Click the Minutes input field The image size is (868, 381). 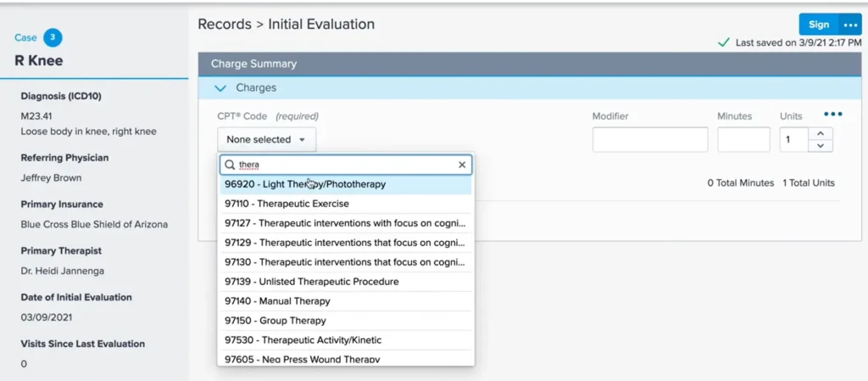[x=743, y=139]
